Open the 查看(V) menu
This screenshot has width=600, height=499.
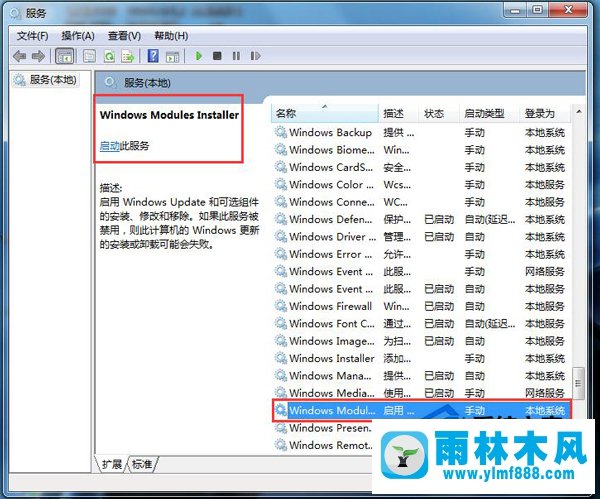point(124,36)
